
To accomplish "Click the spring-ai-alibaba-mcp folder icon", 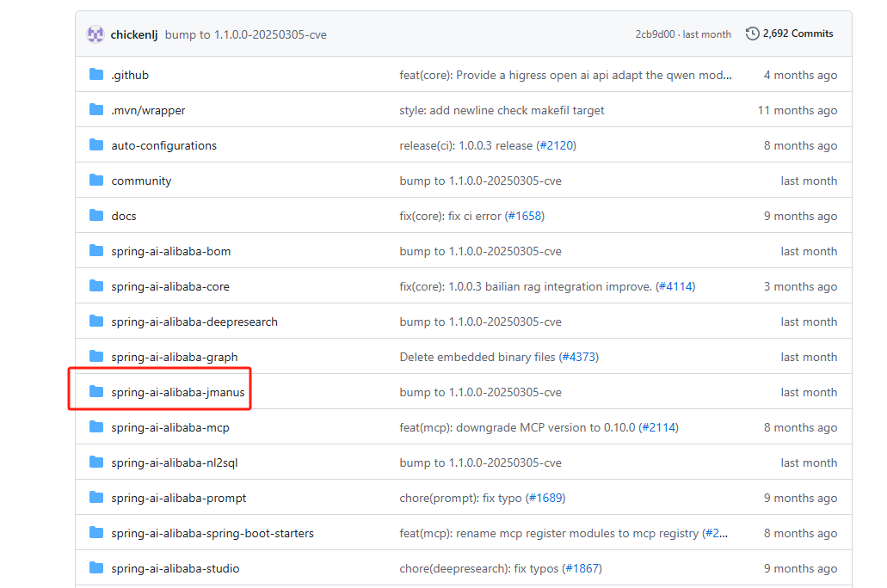I will coord(96,427).
